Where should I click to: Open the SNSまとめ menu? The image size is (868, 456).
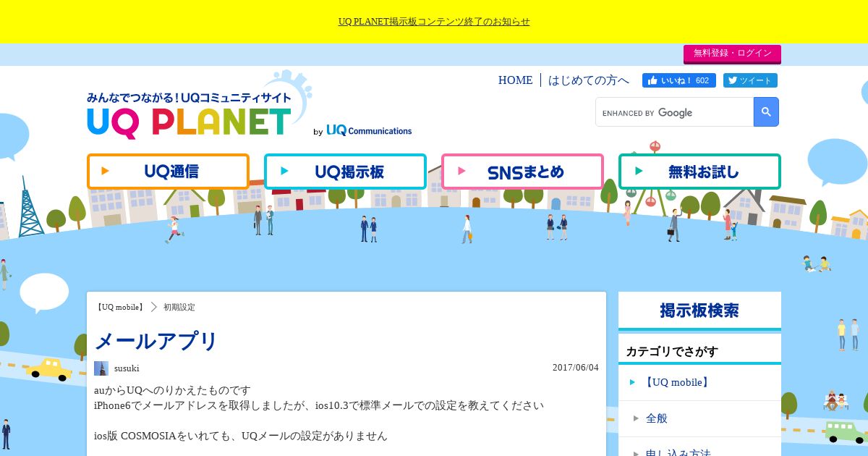tap(522, 172)
